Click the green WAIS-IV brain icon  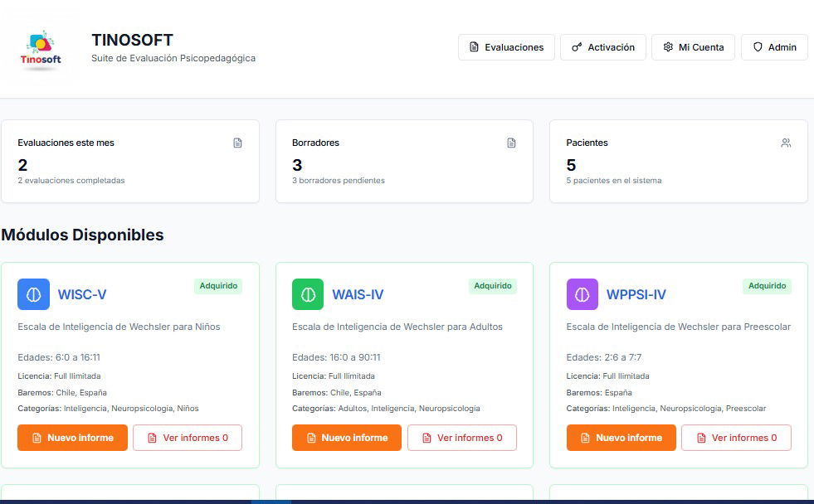pyautogui.click(x=308, y=294)
